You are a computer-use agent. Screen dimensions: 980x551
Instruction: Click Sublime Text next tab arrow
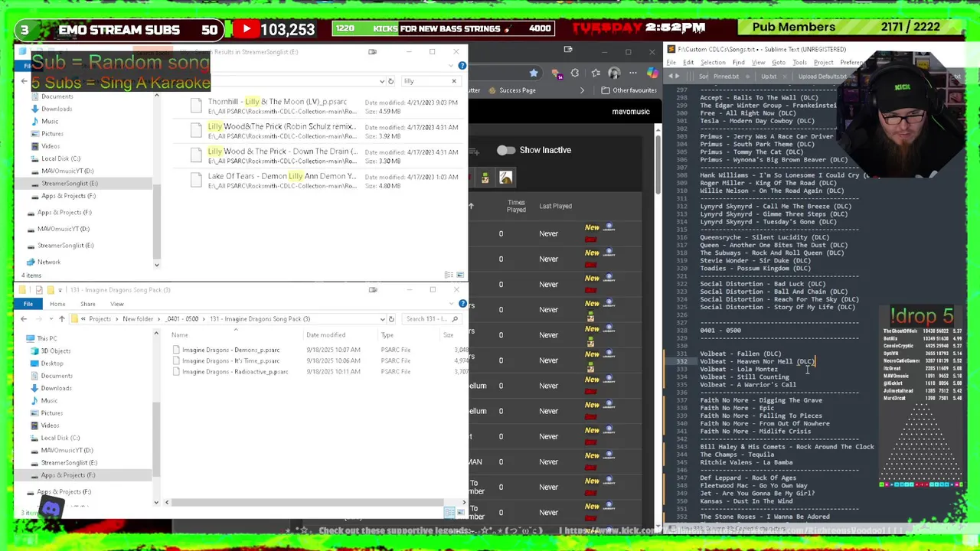coord(678,77)
